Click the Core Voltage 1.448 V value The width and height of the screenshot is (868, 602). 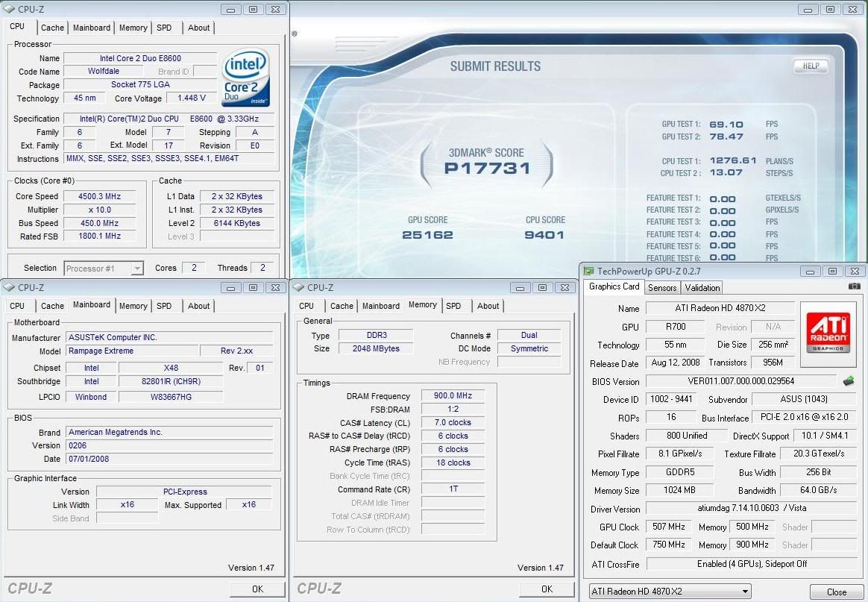point(192,98)
